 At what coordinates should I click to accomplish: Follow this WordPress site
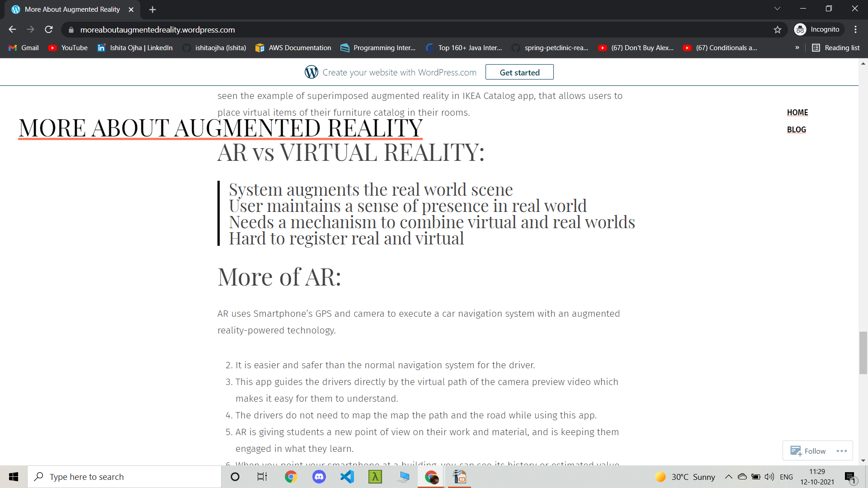[808, 451]
